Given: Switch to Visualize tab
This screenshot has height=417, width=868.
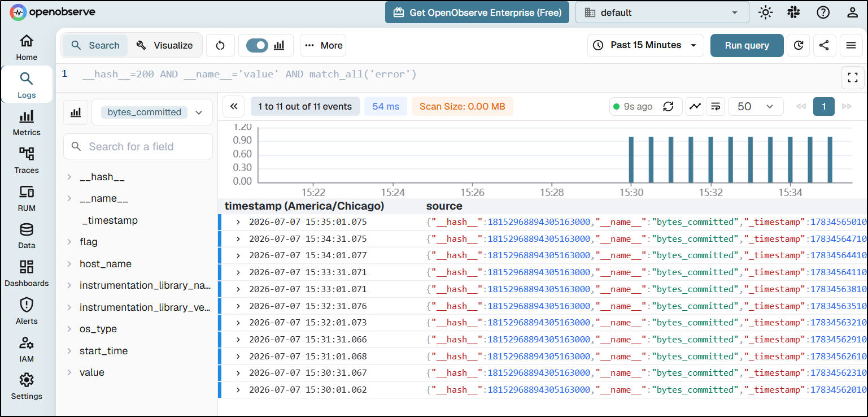Looking at the screenshot, I should tap(165, 45).
